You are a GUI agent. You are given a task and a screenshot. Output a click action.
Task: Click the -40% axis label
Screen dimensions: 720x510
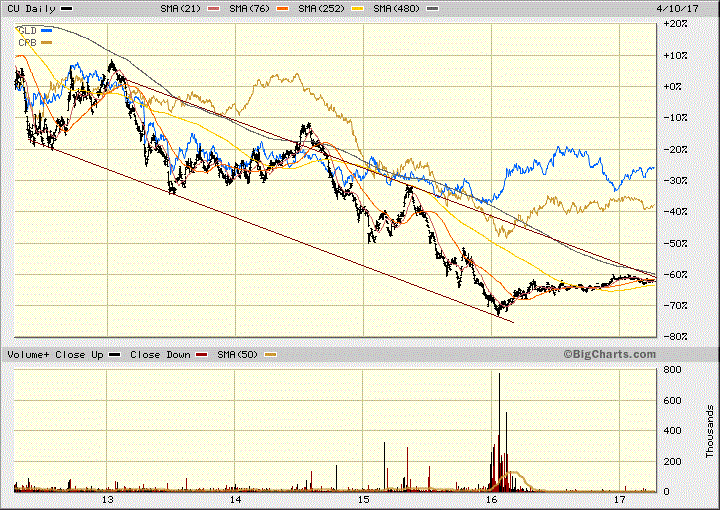pos(675,212)
